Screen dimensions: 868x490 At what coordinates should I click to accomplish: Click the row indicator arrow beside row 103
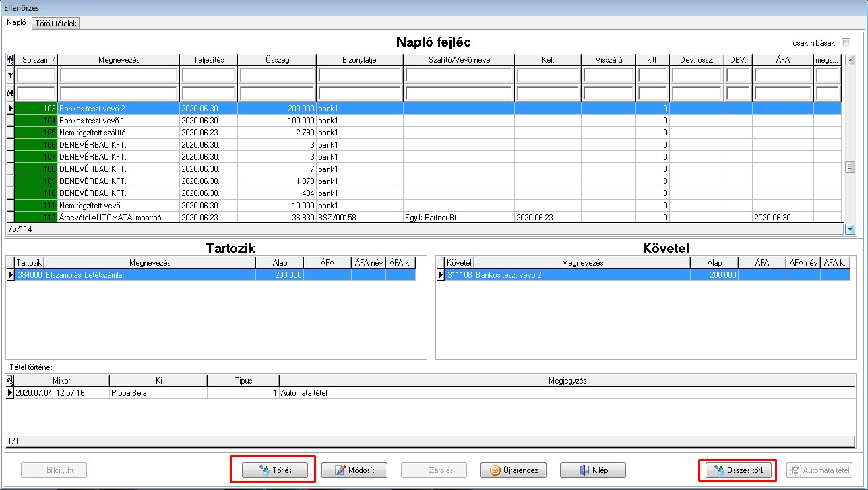[x=10, y=108]
